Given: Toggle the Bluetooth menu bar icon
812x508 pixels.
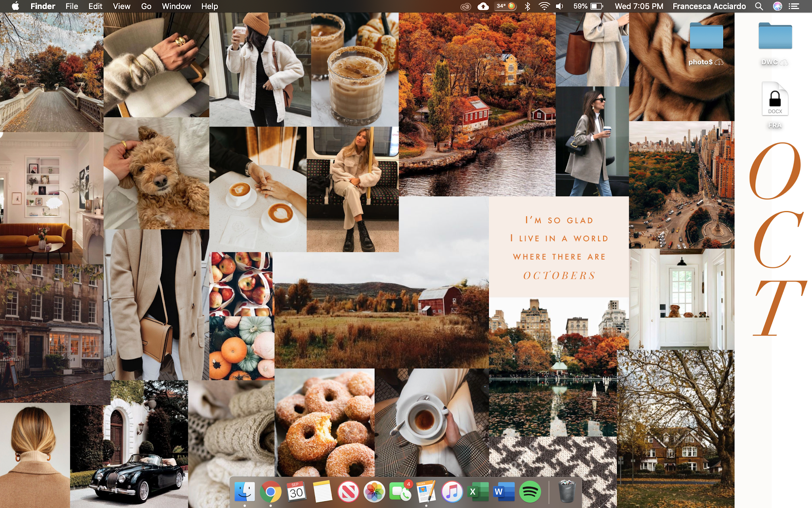Looking at the screenshot, I should [x=527, y=6].
